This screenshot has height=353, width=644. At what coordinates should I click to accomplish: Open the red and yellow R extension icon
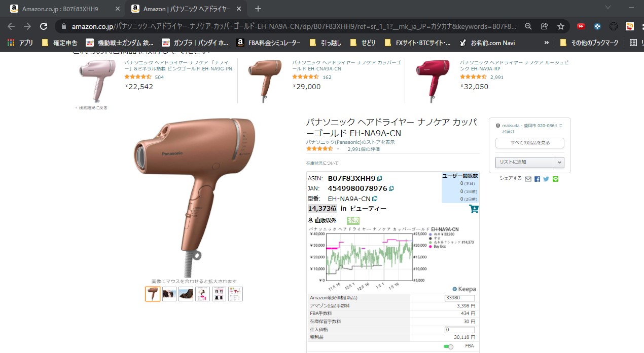[630, 26]
